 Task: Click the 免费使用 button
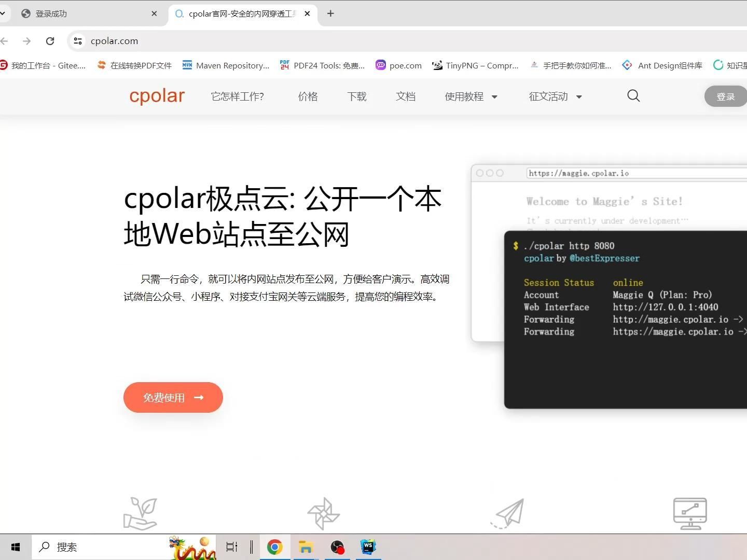173,398
